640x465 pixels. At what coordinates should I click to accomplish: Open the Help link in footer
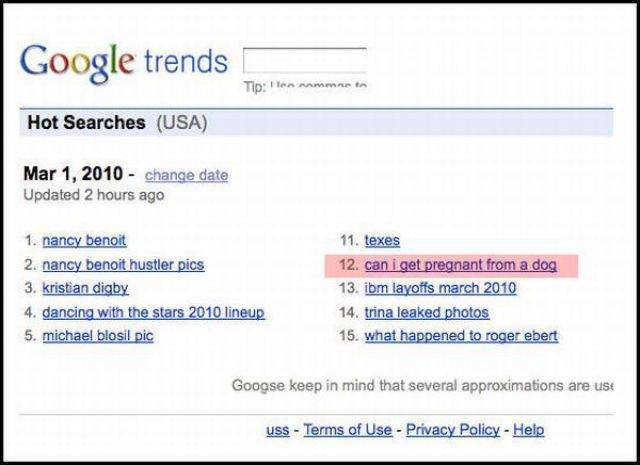pyautogui.click(x=528, y=429)
